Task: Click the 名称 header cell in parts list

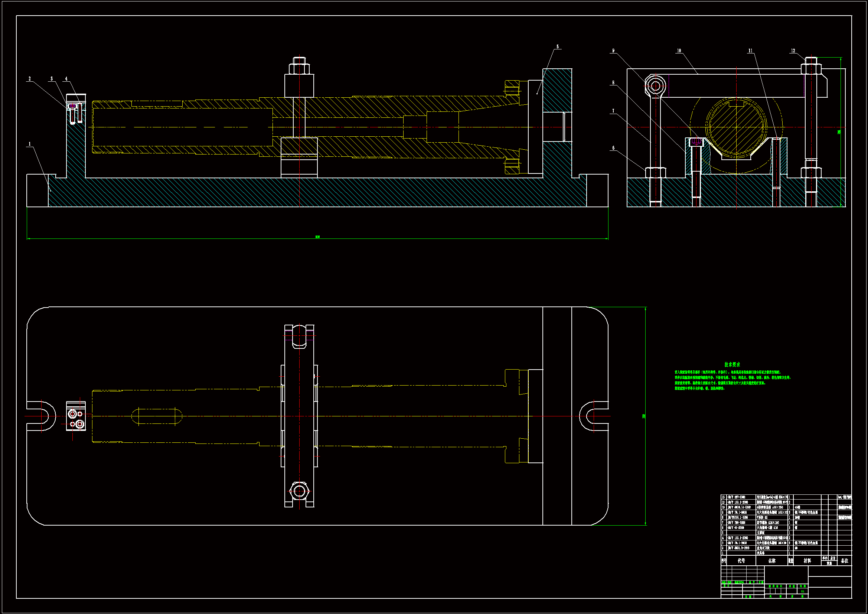Action: coord(771,561)
